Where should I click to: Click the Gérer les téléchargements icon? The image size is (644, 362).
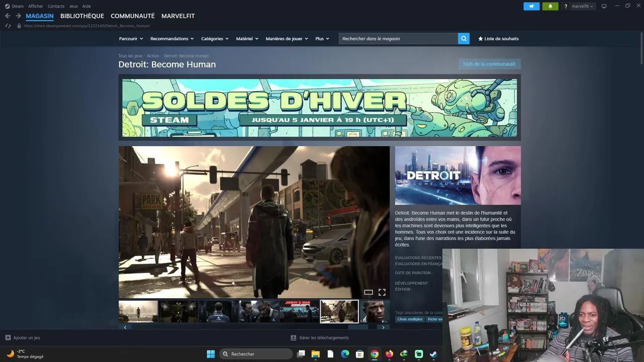(293, 338)
